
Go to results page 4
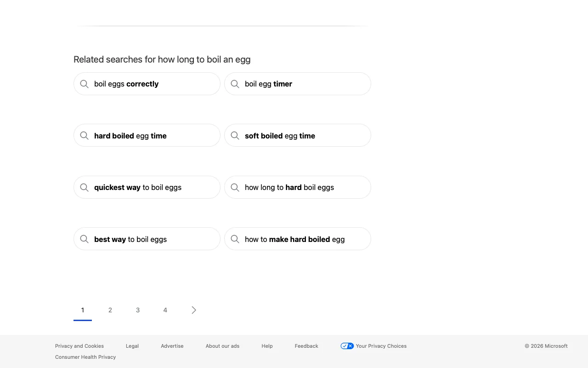[165, 310]
